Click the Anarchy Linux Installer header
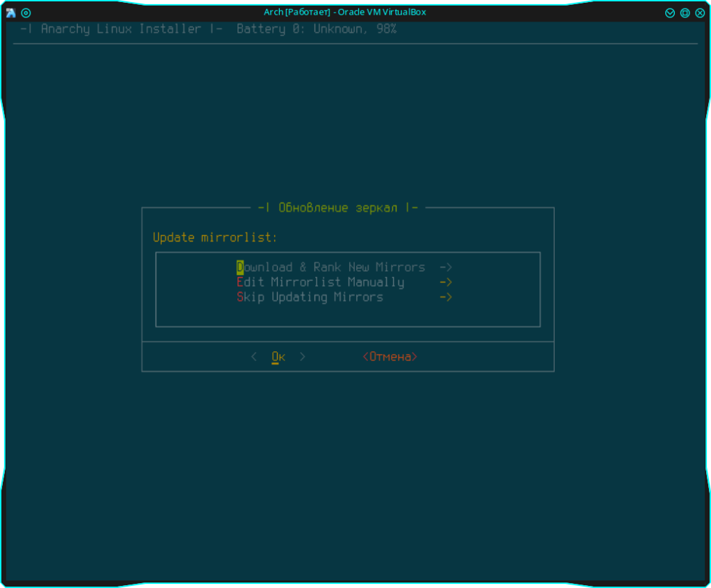The width and height of the screenshot is (711, 588). pyautogui.click(x=121, y=29)
